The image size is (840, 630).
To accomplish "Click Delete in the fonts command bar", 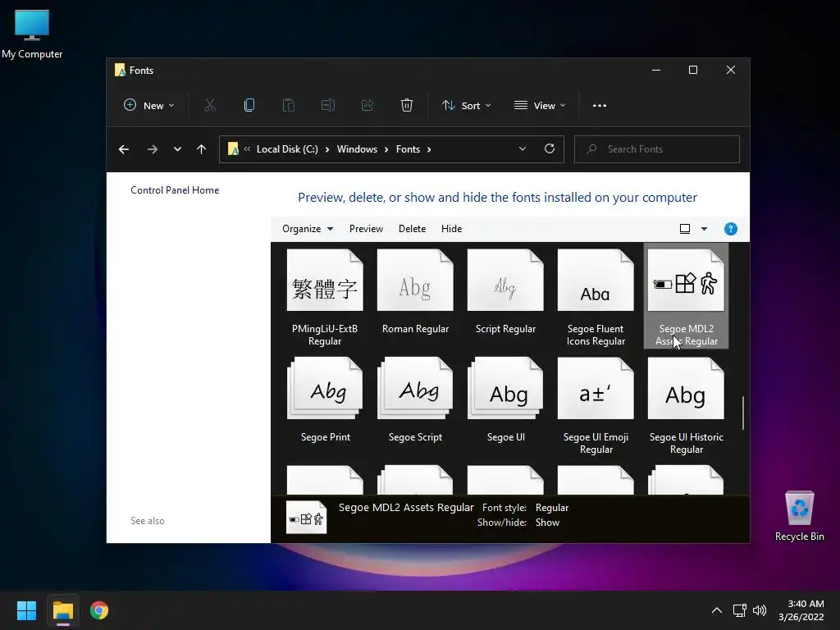I will tap(412, 229).
